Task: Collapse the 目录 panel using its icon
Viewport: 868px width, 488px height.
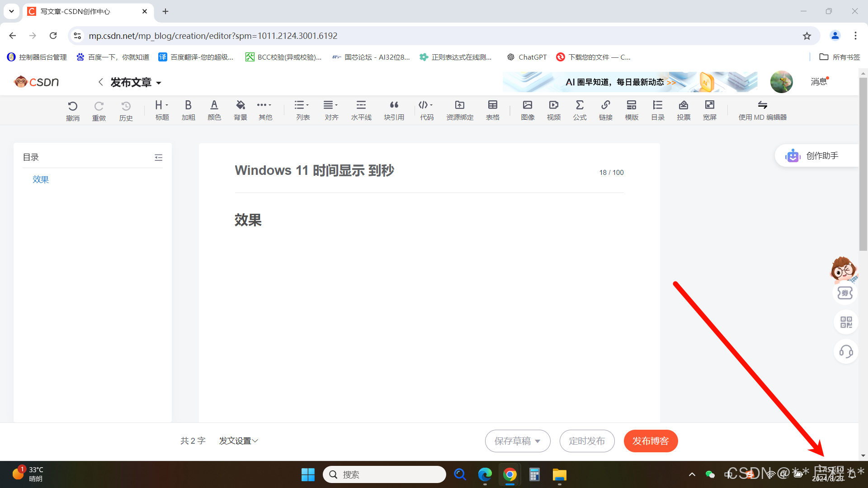Action: (158, 157)
